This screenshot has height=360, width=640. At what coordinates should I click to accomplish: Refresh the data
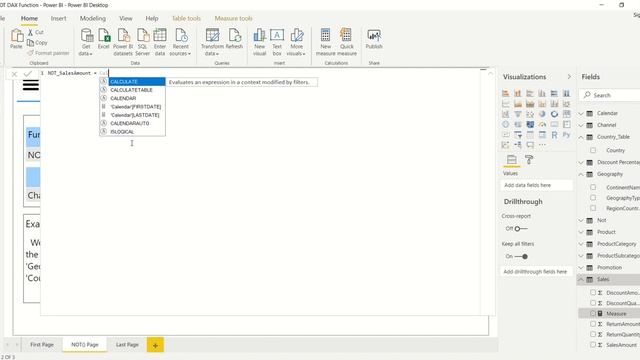(234, 39)
